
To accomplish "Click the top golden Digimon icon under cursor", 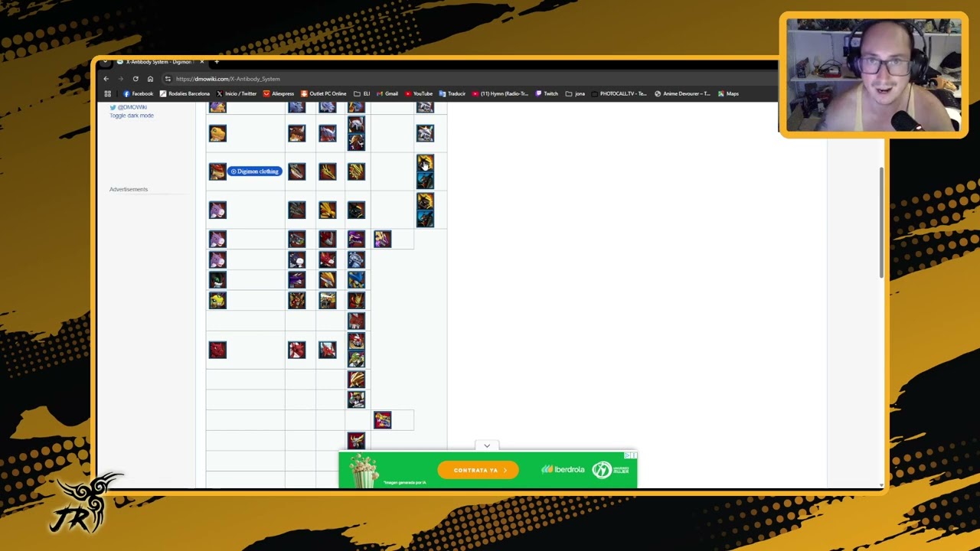I will point(425,162).
